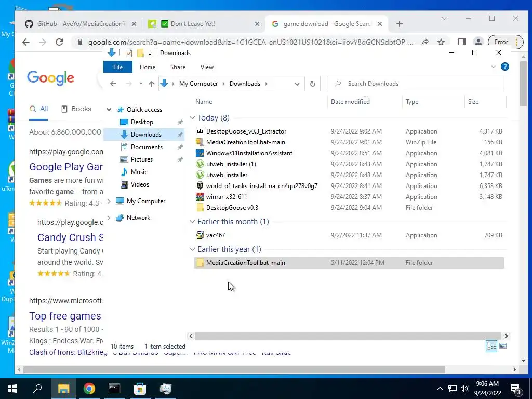
Task: Open the Google Play Games result link
Action: (x=66, y=167)
